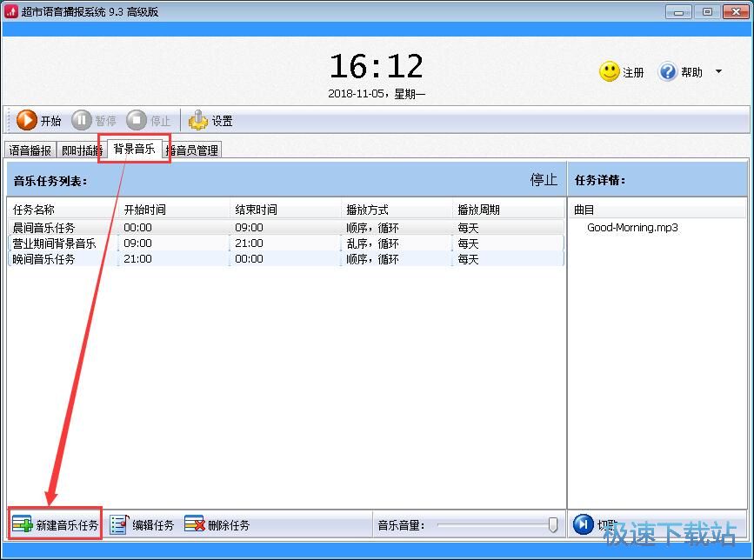This screenshot has height=560, width=754.
Task: Open the 播音员管理 tab
Action: tap(192, 150)
